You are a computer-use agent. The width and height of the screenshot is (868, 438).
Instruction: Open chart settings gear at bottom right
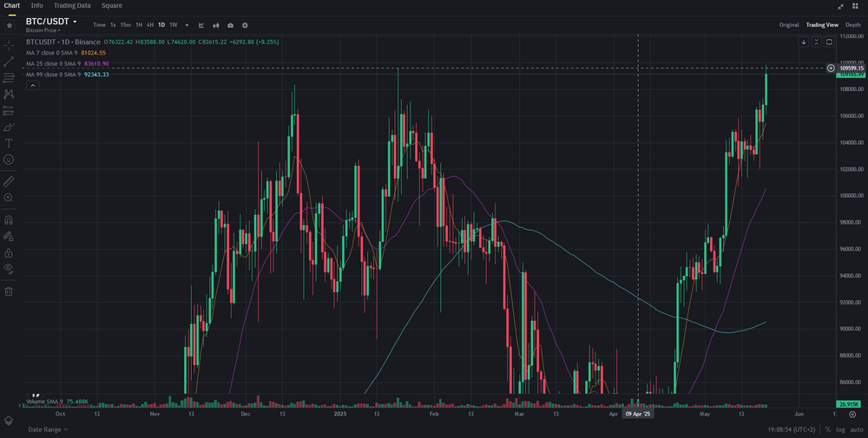[852, 415]
